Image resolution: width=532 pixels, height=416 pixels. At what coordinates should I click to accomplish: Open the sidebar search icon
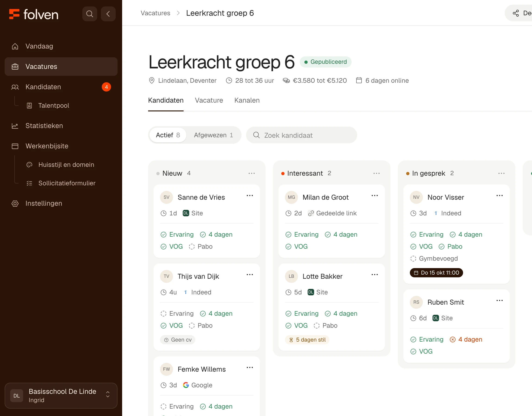coord(90,14)
